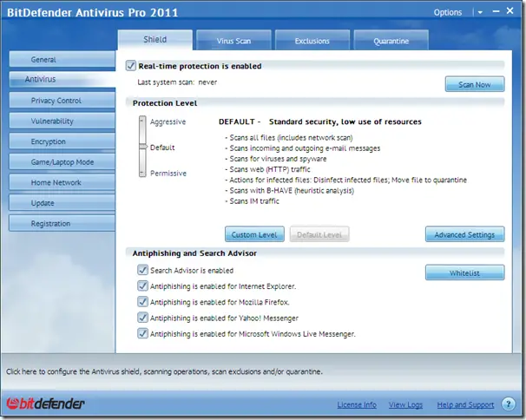Set protection slider to Aggressive end
The height and width of the screenshot is (420, 526).
click(x=142, y=120)
